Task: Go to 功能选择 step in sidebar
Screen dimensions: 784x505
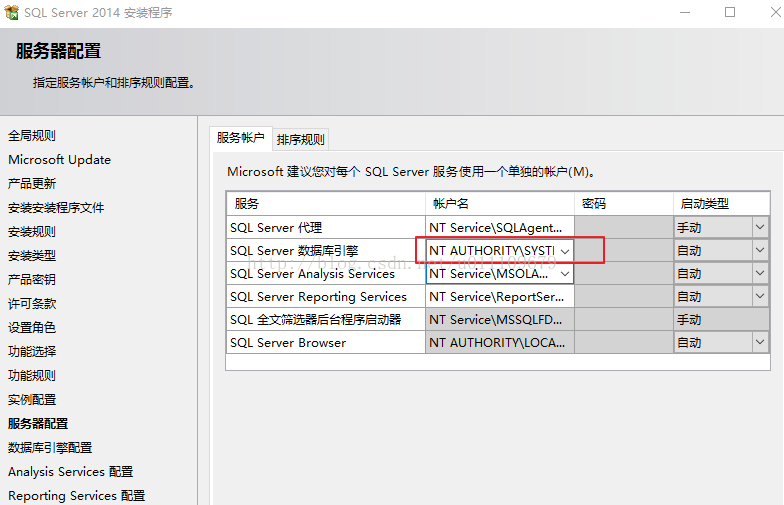Action: click(32, 352)
